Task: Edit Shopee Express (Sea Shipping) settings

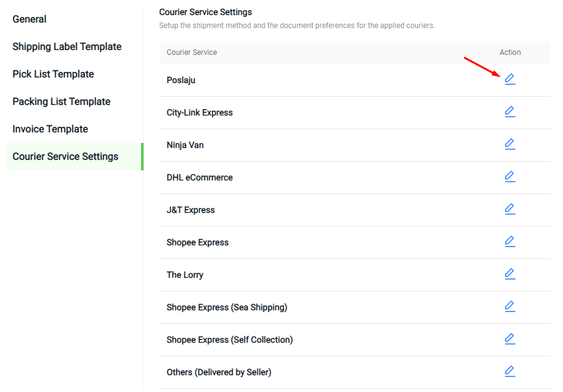Action: pyautogui.click(x=510, y=306)
